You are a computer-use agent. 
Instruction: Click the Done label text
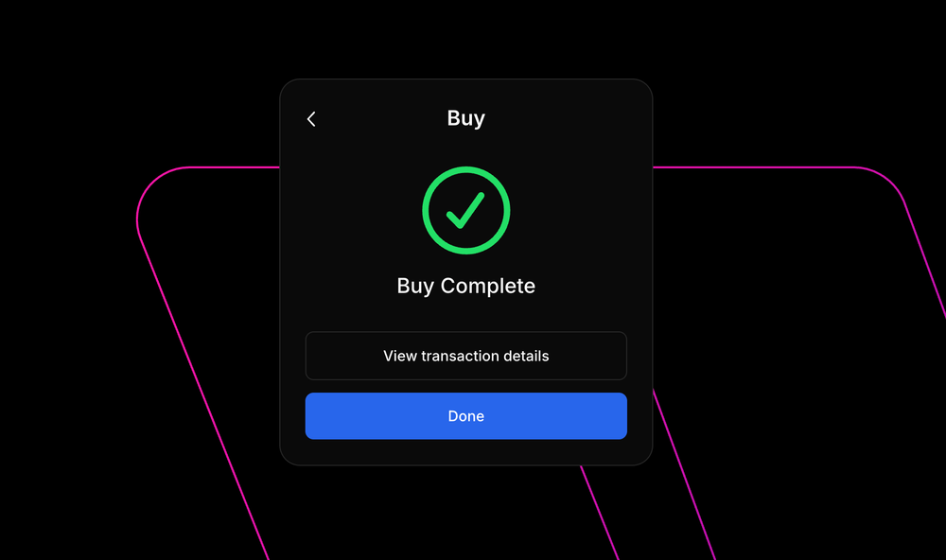(465, 416)
